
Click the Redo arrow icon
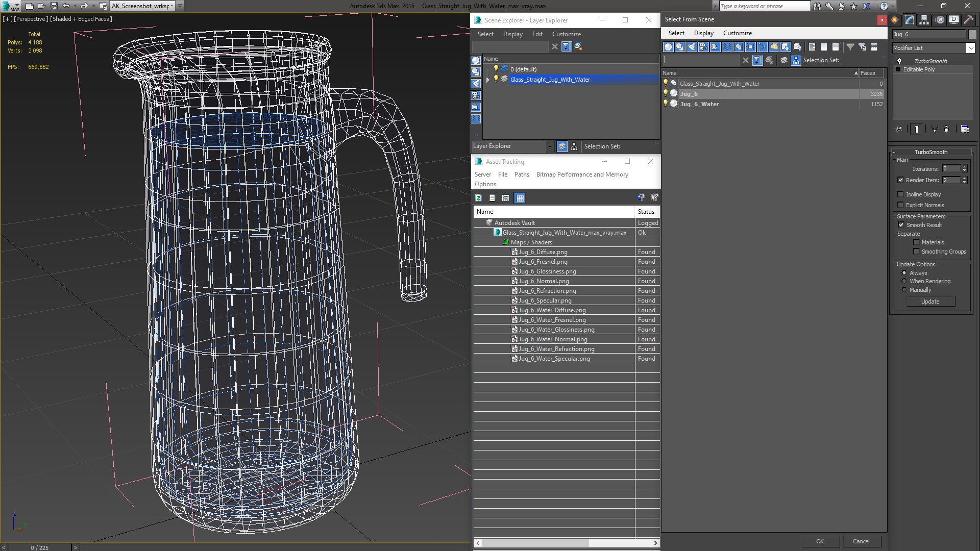(84, 6)
